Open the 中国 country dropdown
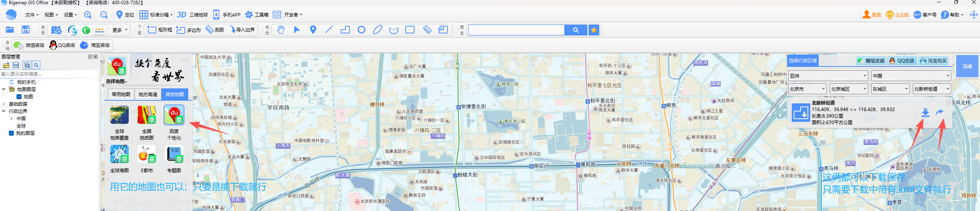Image resolution: width=980 pixels, height=211 pixels. [x=911, y=76]
